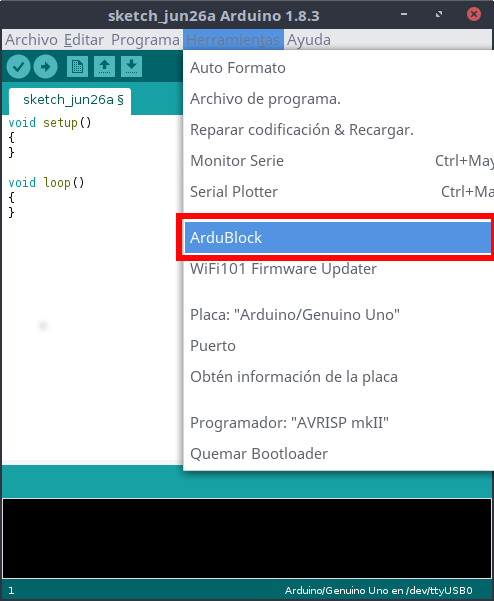Select Obtén información de la placa
Image resolution: width=494 pixels, height=601 pixels.
(x=339, y=377)
